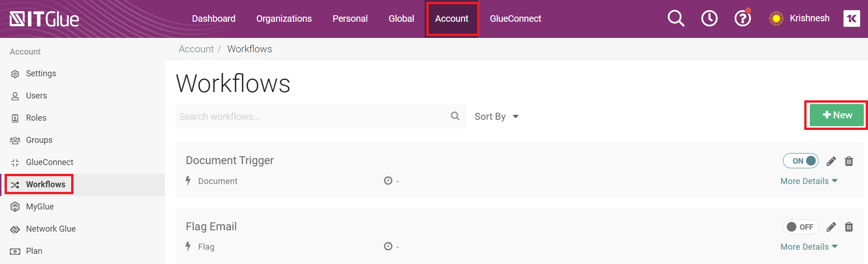This screenshot has height=264, width=868.
Task: Turn on the Flag Email OFF toggle
Action: coord(801,227)
